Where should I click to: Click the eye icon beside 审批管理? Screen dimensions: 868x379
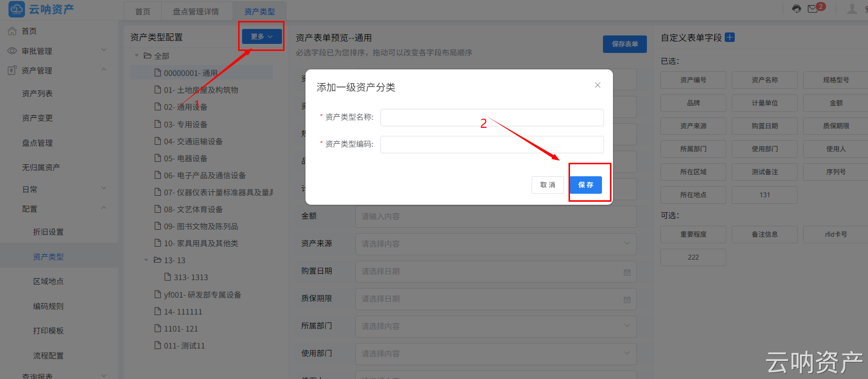click(x=12, y=51)
